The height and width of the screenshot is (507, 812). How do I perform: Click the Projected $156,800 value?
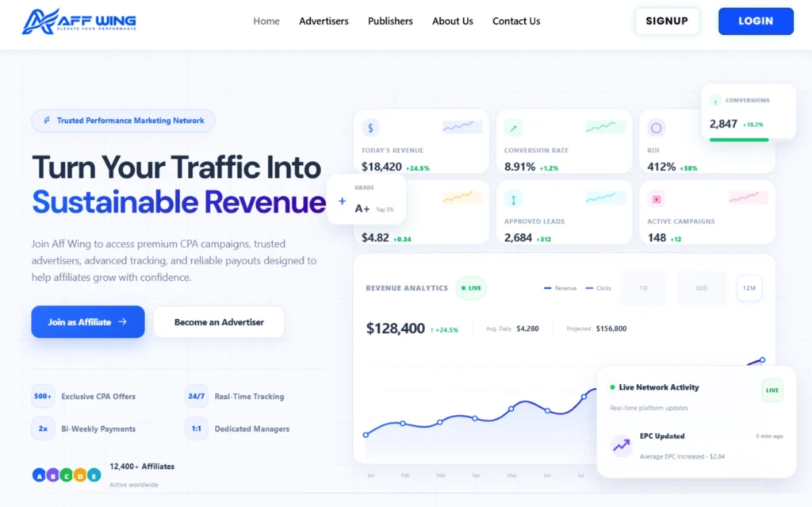click(611, 328)
